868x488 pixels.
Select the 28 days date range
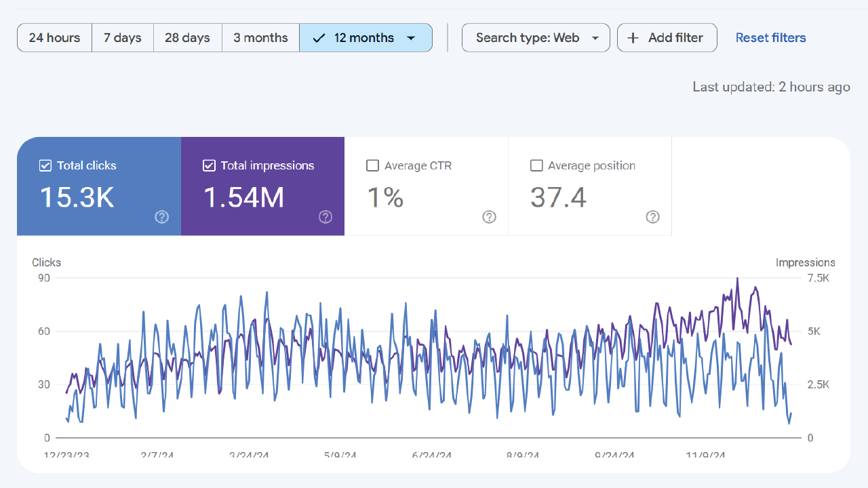(188, 38)
